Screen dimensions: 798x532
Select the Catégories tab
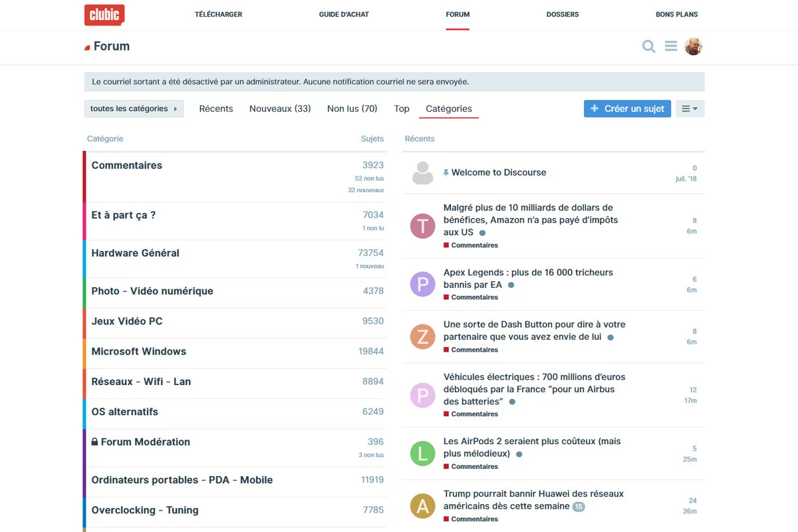[449, 108]
